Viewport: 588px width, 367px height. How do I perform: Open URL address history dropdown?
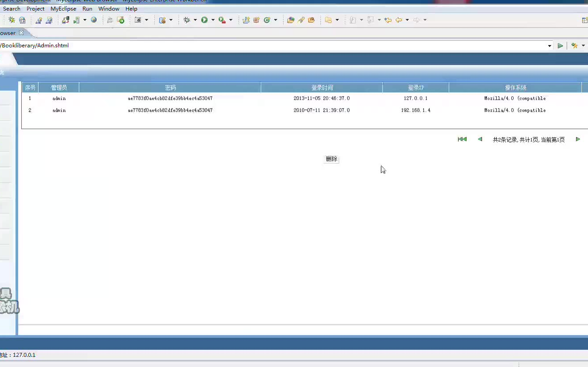550,46
